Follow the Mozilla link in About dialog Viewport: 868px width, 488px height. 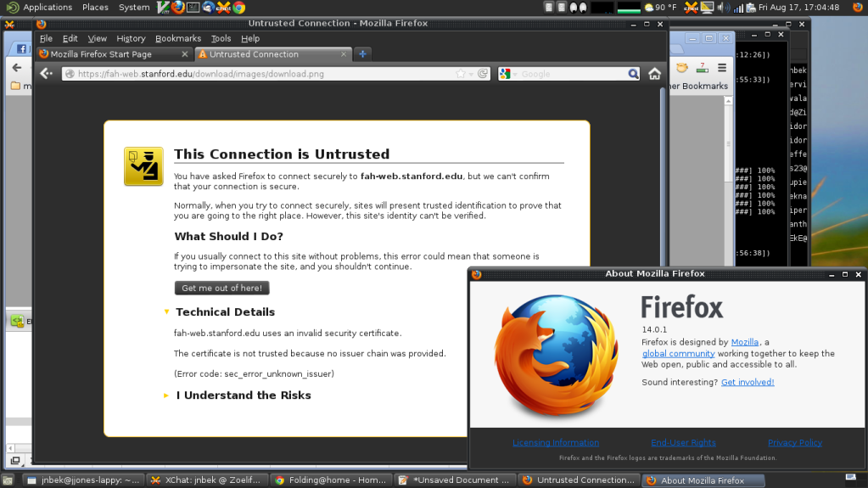745,342
